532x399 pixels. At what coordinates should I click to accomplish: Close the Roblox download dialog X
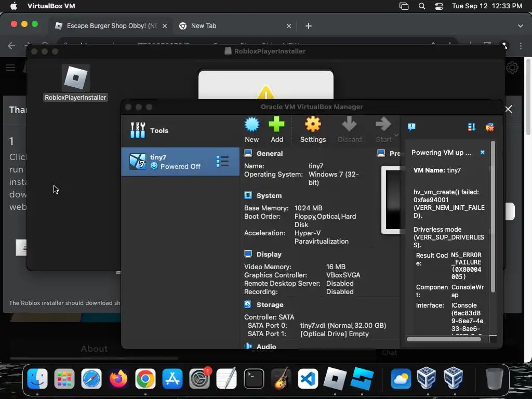509,109
